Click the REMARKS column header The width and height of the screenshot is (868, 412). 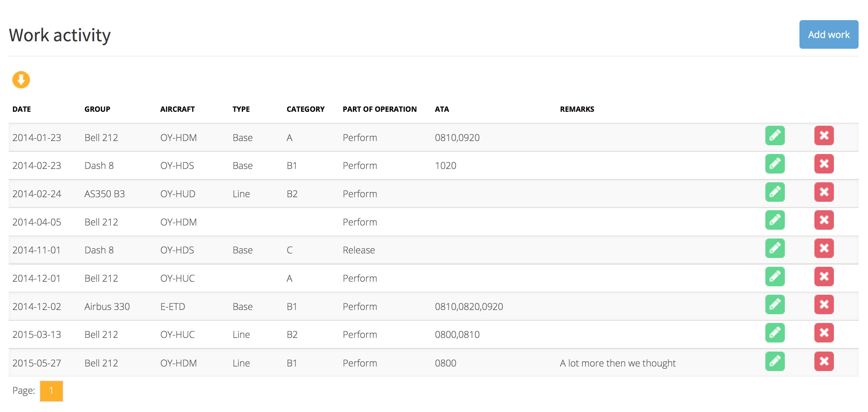[x=577, y=109]
